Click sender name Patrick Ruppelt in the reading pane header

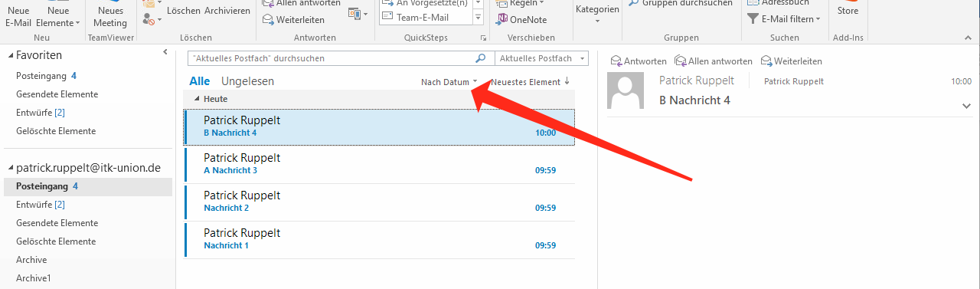[x=696, y=80]
